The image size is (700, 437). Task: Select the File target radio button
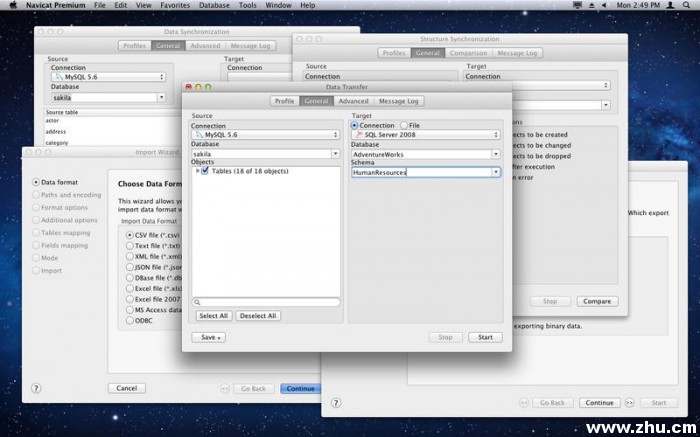[x=402, y=125]
